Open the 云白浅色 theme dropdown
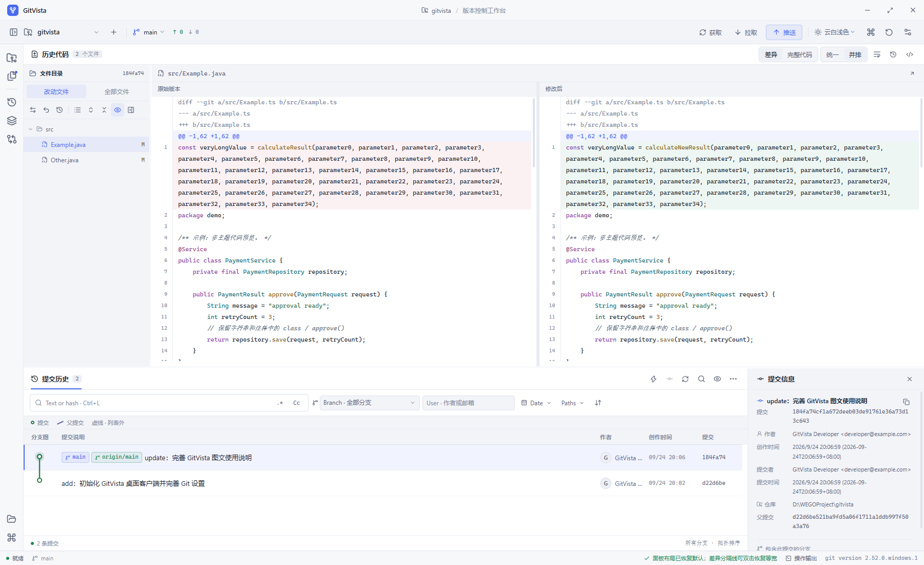The image size is (924, 565). pyautogui.click(x=835, y=32)
